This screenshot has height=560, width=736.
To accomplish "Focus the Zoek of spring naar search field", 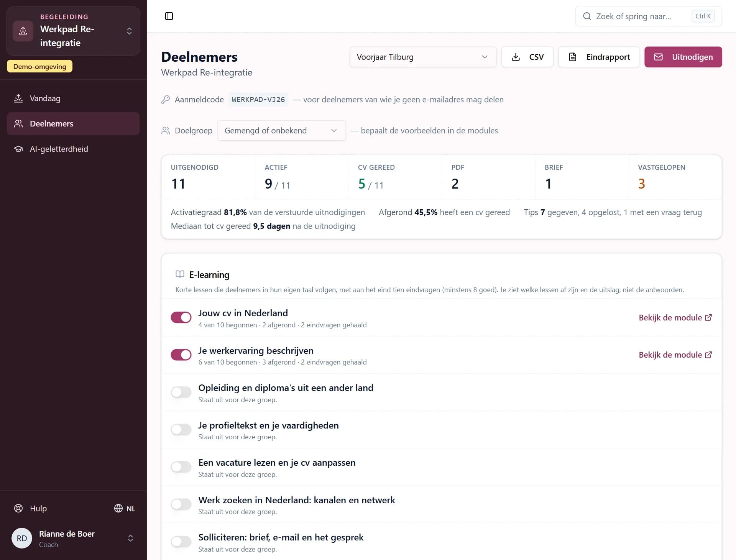I will pos(648,16).
